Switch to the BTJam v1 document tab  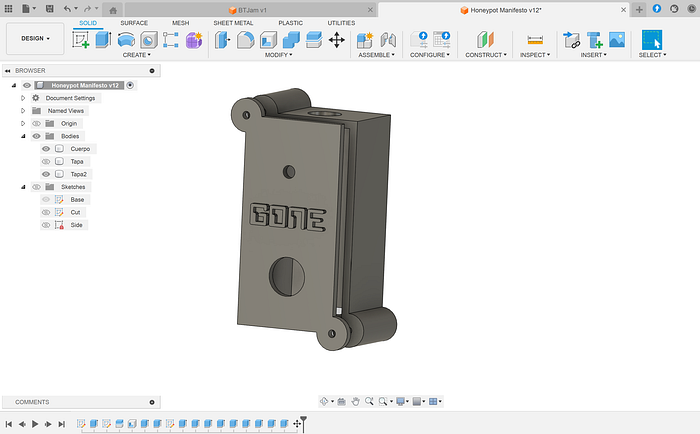(x=253, y=10)
